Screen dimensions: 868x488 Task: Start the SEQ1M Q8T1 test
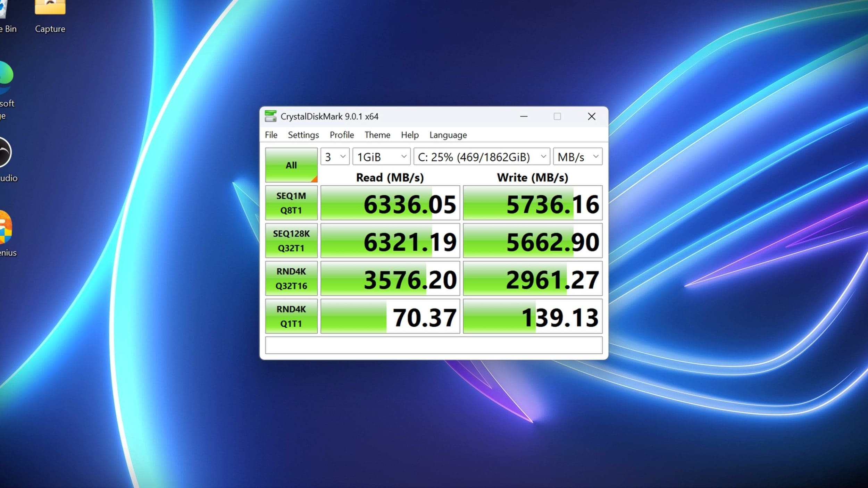click(291, 203)
